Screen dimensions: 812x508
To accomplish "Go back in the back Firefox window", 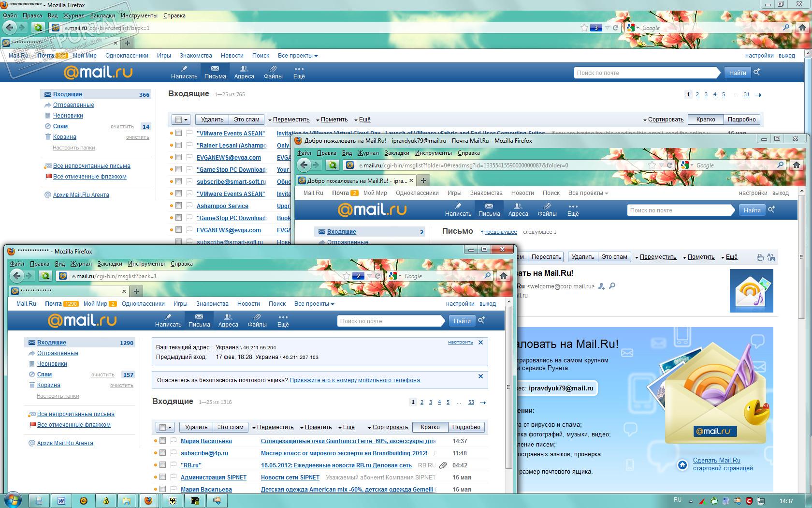I will coord(10,28).
